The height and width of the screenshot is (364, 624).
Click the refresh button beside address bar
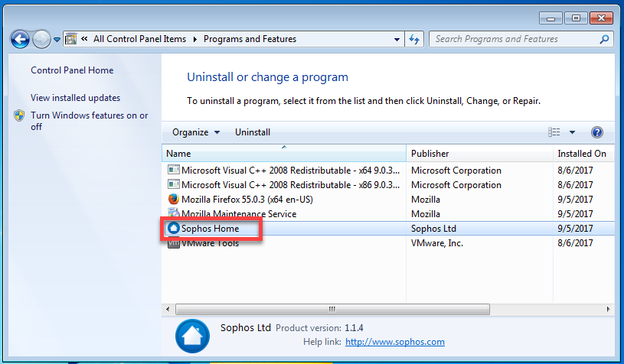point(414,39)
